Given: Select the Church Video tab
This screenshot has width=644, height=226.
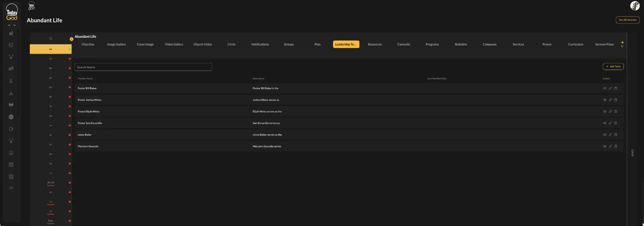Looking at the screenshot, I should pos(203,44).
